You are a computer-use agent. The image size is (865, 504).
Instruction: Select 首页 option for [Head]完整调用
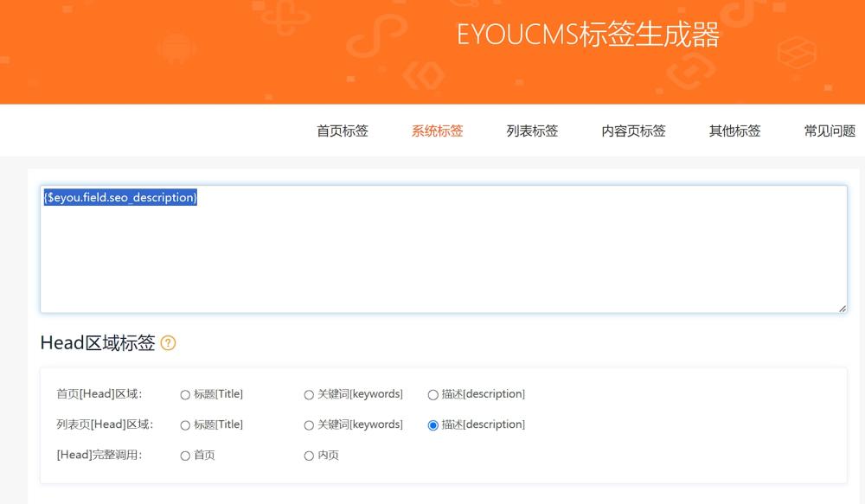(x=185, y=456)
